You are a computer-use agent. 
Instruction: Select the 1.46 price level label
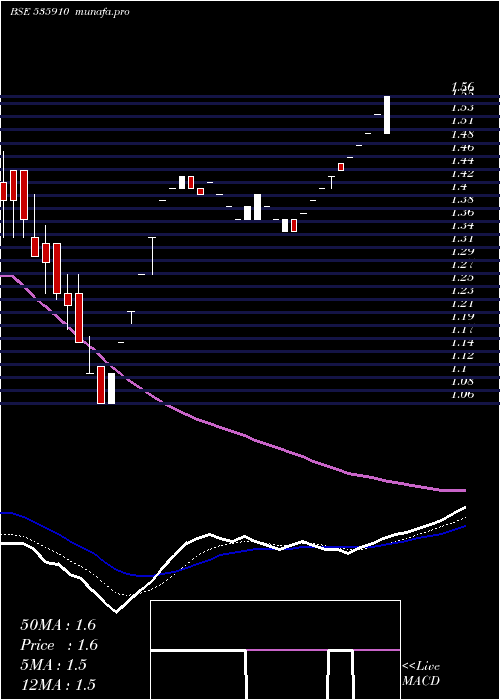pyautogui.click(x=462, y=147)
